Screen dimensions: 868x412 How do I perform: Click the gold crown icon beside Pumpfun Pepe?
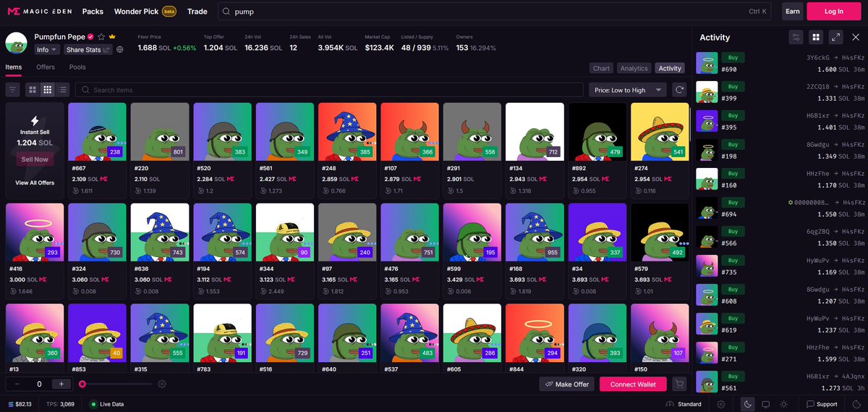coord(112,37)
